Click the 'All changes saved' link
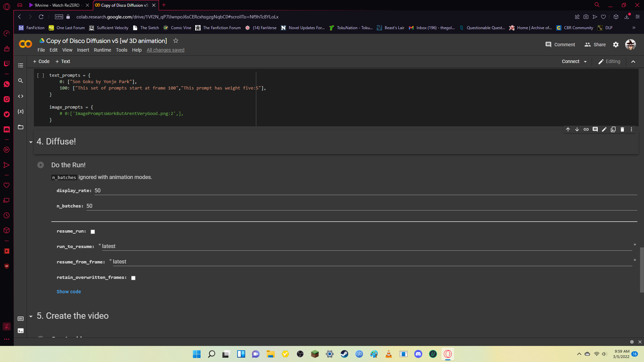Image resolution: width=644 pixels, height=362 pixels. click(x=166, y=50)
